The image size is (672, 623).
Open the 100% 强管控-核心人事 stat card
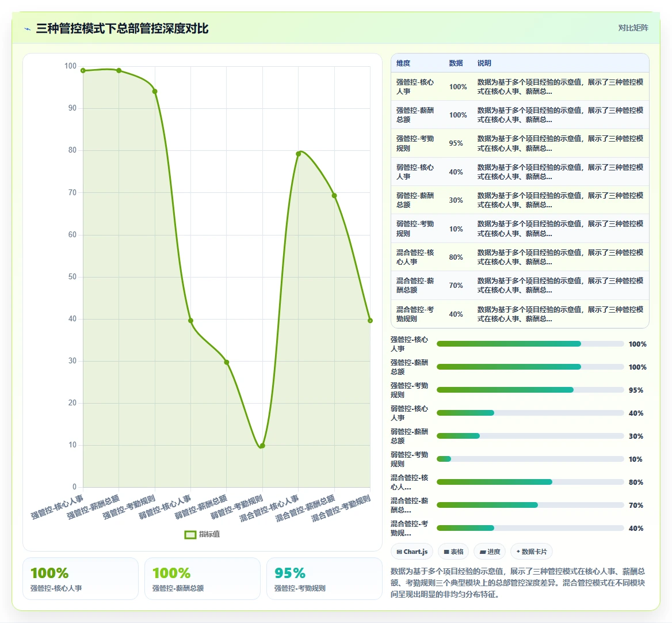81,579
